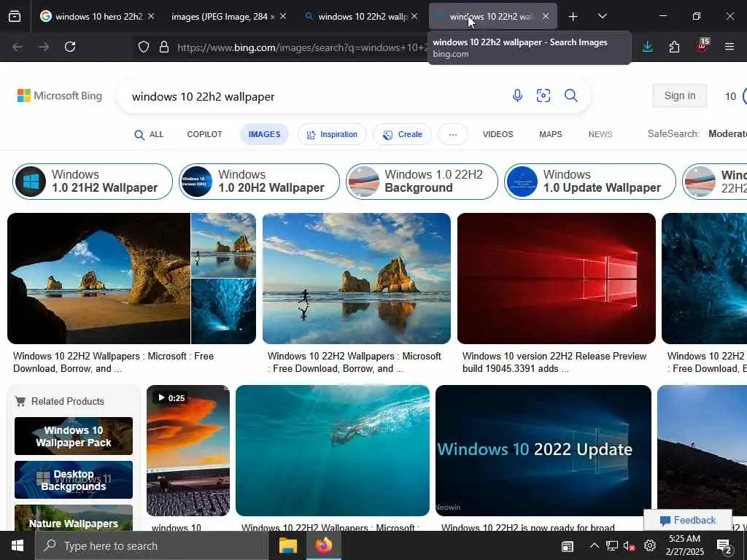
Task: List all tabs dropdown arrow
Action: (x=602, y=16)
